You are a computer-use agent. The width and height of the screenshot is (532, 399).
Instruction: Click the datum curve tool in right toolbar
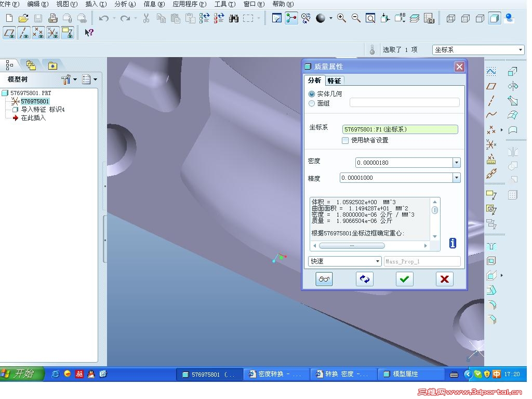(491, 115)
